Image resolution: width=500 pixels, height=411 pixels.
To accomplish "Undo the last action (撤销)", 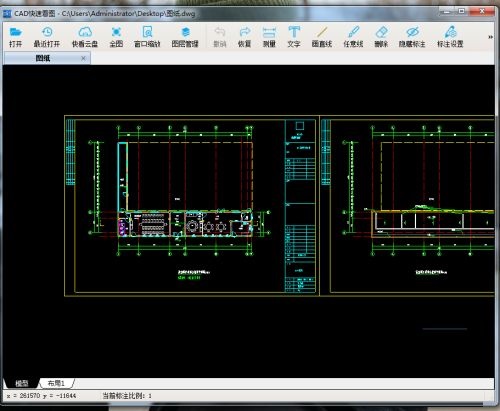I will click(x=220, y=37).
